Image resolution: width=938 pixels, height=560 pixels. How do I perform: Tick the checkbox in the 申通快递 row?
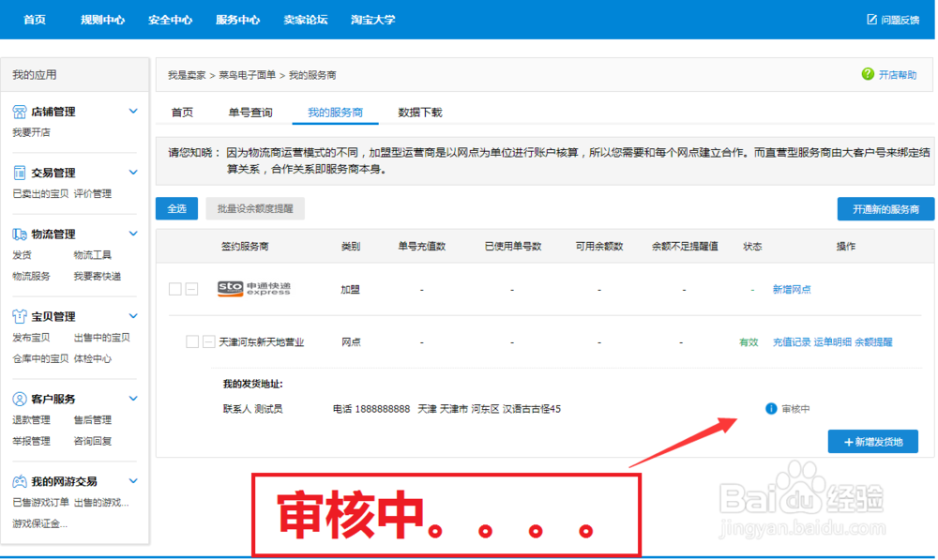174,289
